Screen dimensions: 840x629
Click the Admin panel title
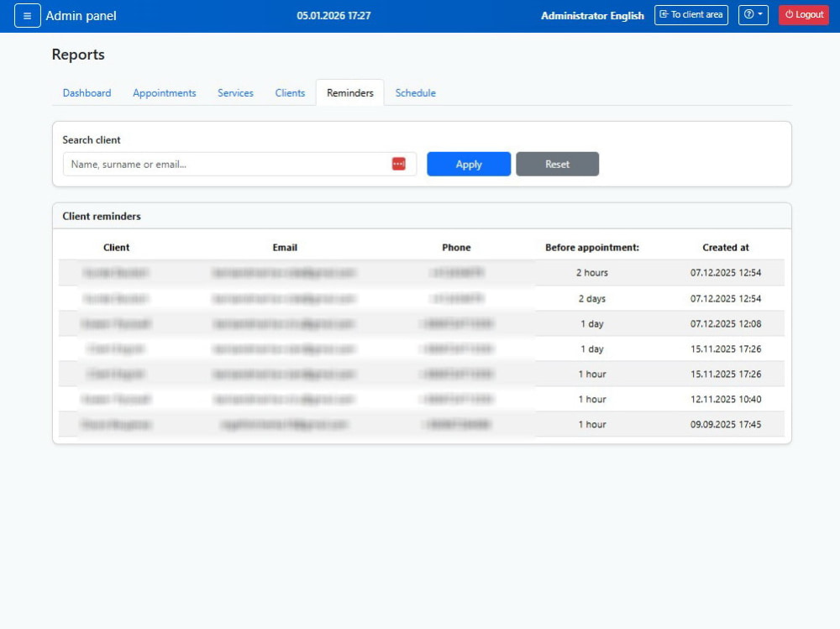click(x=81, y=16)
